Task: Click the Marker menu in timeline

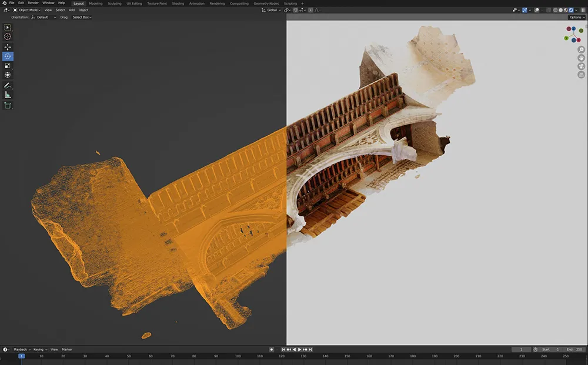Action: (x=67, y=349)
